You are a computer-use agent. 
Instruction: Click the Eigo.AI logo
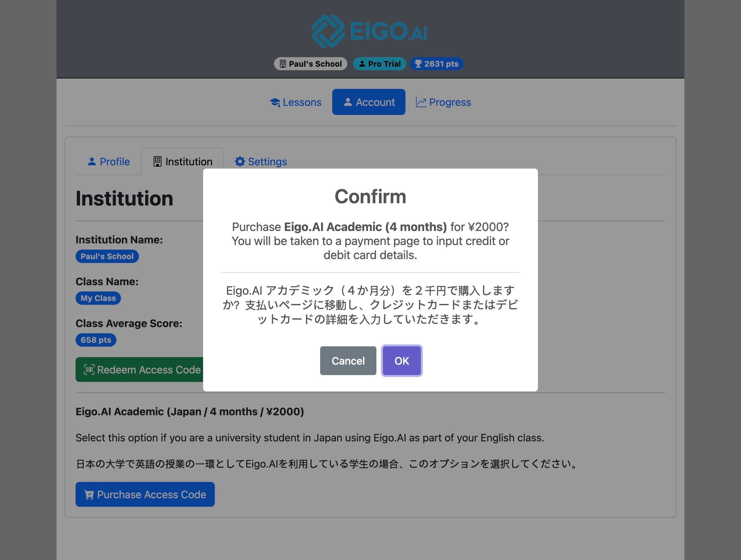pyautogui.click(x=370, y=31)
